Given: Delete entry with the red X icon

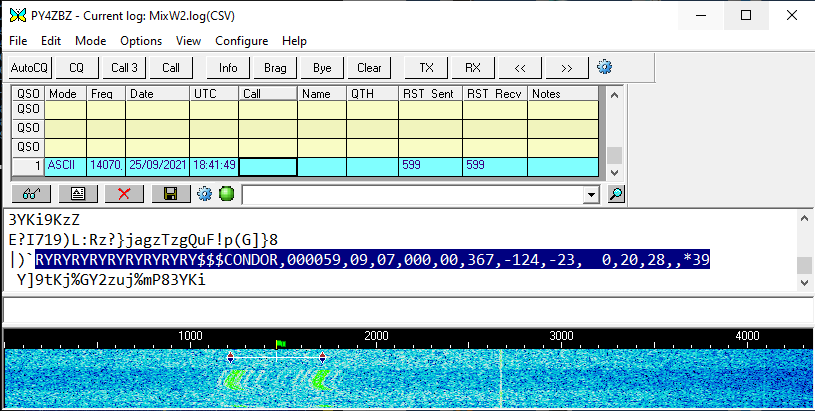Looking at the screenshot, I should tap(124, 194).
